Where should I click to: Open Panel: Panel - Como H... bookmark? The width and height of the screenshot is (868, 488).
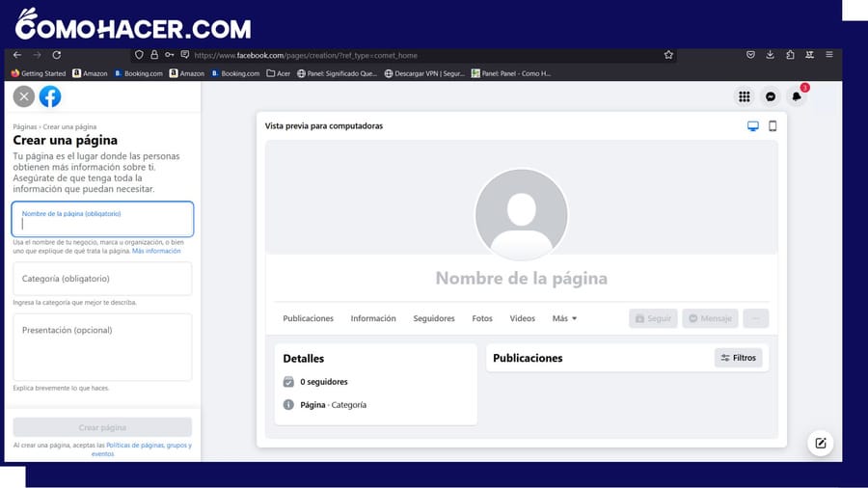pyautogui.click(x=510, y=73)
